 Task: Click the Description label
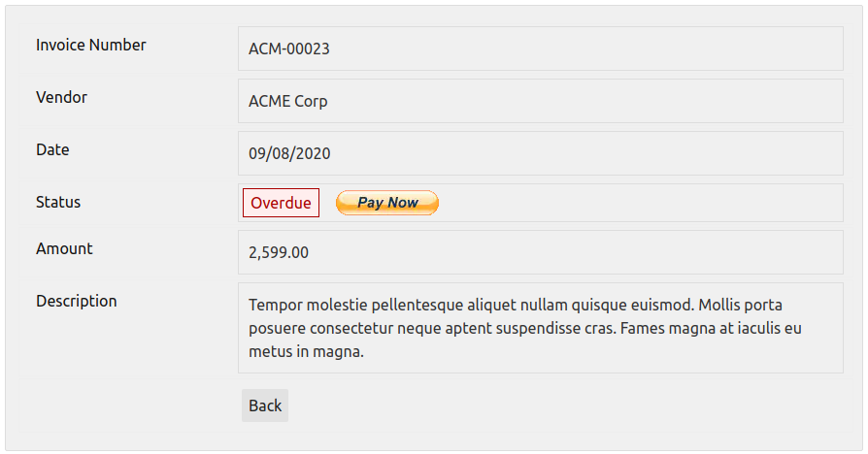point(77,302)
